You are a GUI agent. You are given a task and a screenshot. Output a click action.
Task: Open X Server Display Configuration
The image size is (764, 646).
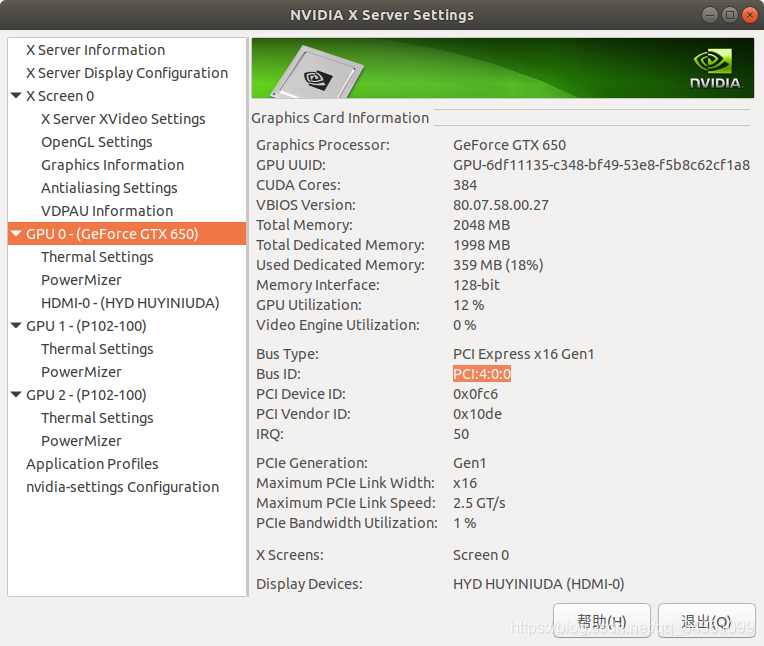[x=127, y=73]
